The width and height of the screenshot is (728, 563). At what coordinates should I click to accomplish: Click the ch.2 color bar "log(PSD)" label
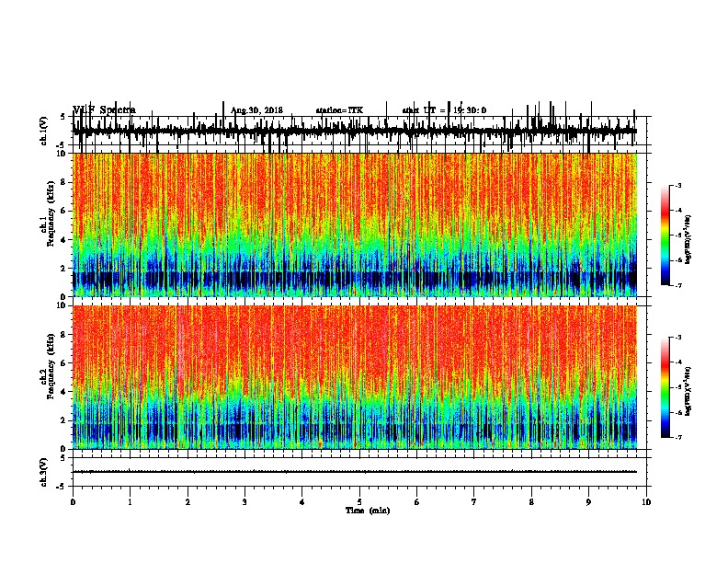pyautogui.click(x=688, y=391)
